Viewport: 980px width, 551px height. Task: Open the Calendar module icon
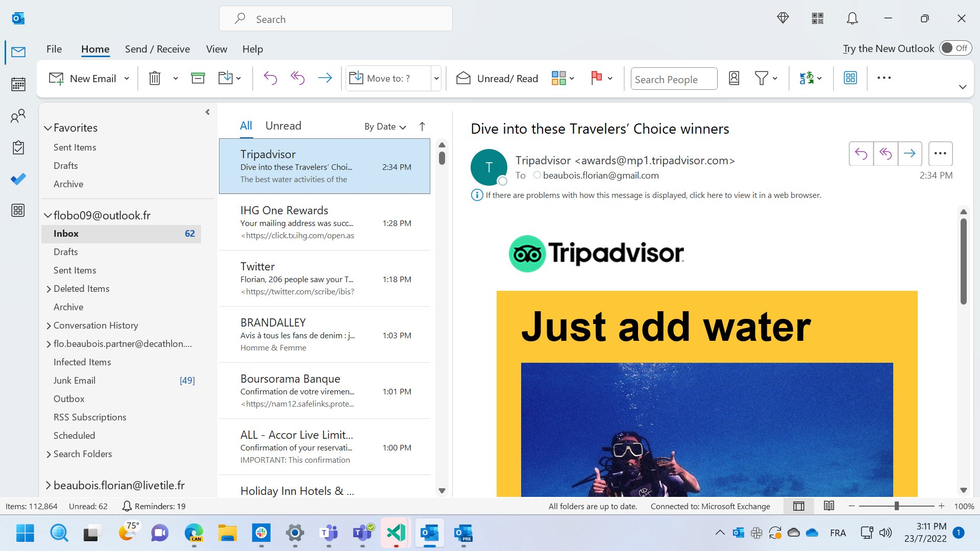[18, 84]
